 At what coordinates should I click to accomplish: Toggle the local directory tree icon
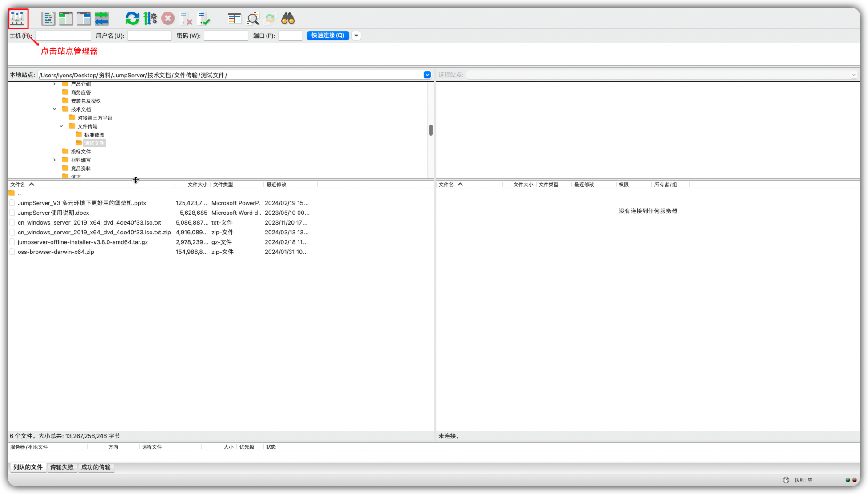click(x=66, y=19)
